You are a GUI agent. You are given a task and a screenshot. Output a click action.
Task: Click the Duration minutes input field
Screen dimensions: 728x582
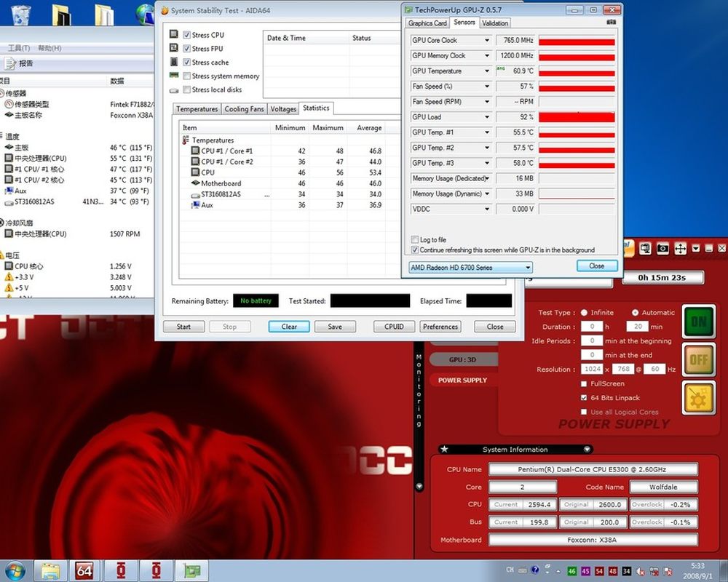[x=638, y=327]
